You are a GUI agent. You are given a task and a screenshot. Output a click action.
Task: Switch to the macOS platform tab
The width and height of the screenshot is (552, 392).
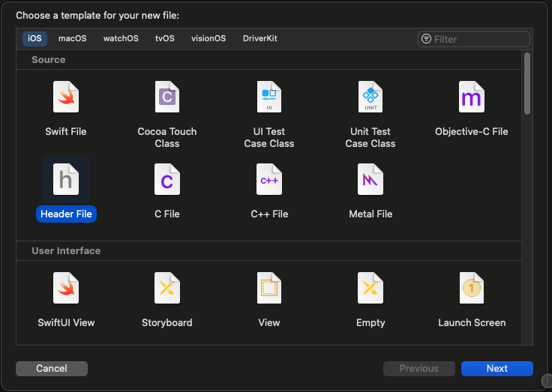tap(73, 38)
